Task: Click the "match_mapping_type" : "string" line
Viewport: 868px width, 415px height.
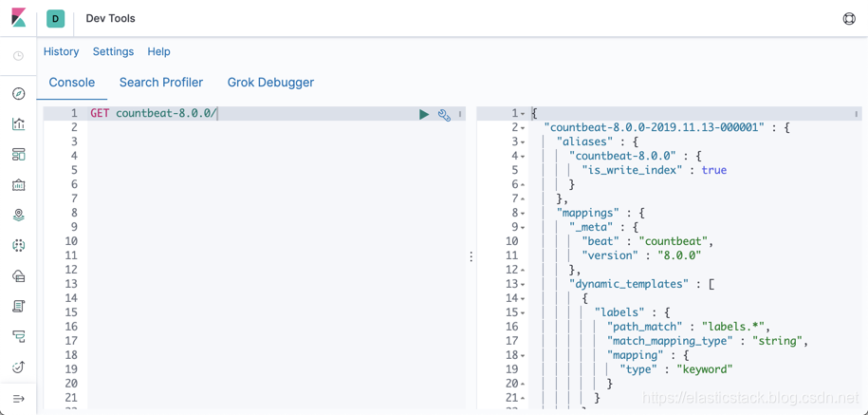Action: (708, 341)
